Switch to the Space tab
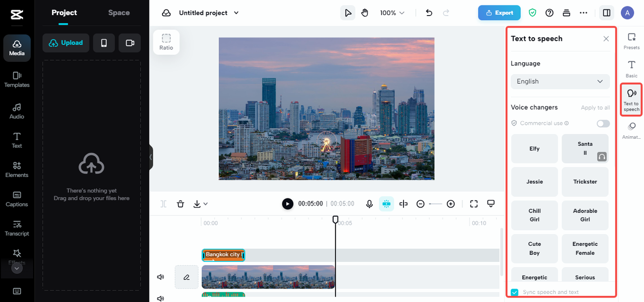The height and width of the screenshot is (302, 644). pos(119,13)
